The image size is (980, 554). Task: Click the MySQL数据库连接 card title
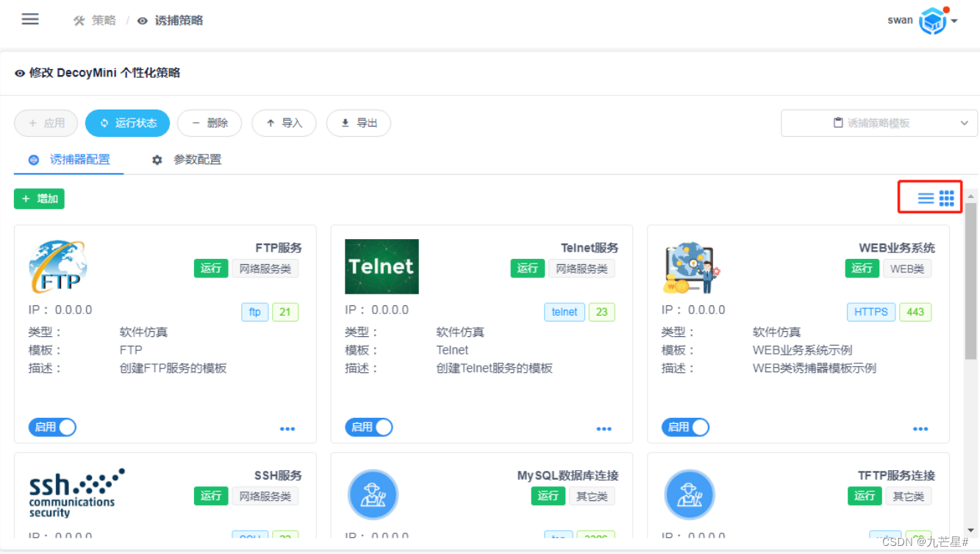click(568, 475)
